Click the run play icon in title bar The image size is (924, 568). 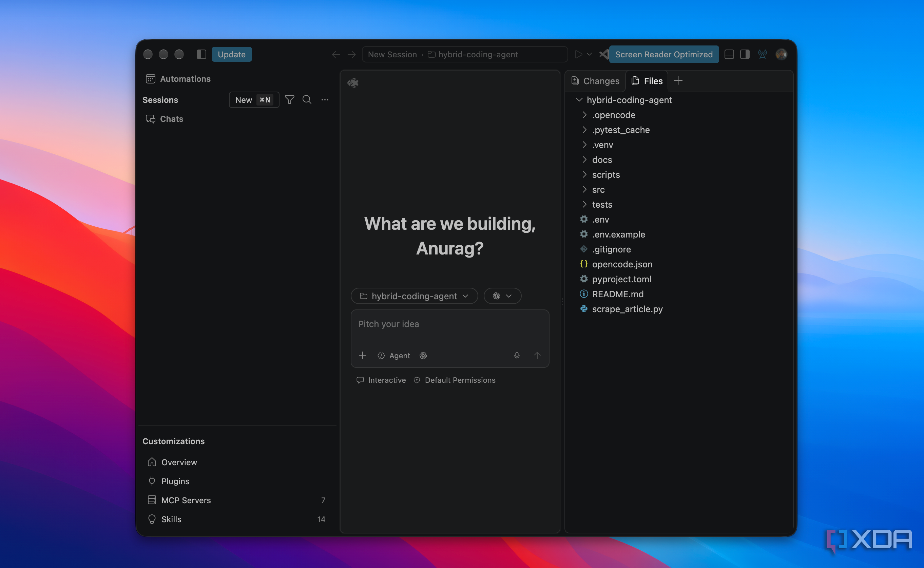pyautogui.click(x=578, y=55)
